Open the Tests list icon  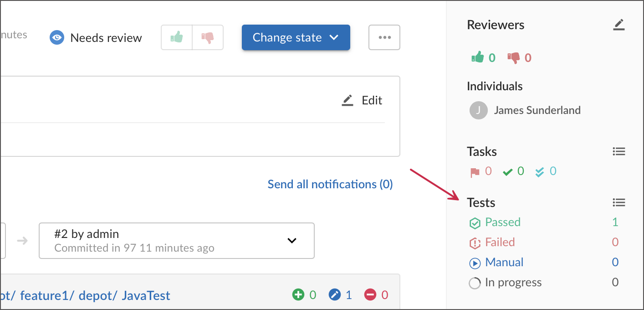tap(618, 202)
